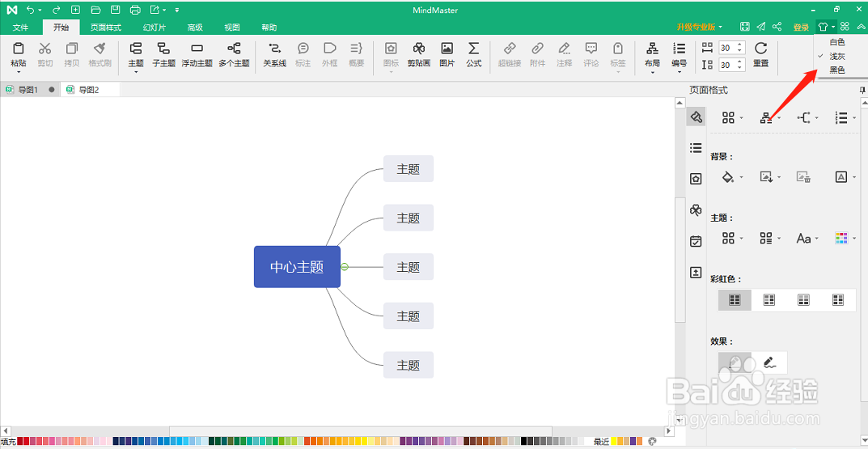Open the 粘贴 paste dropdown

coord(19,71)
